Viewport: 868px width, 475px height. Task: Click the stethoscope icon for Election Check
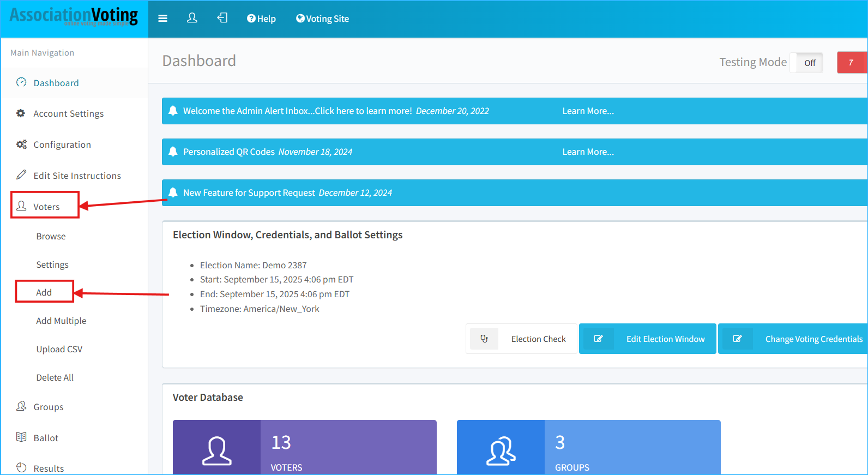484,339
